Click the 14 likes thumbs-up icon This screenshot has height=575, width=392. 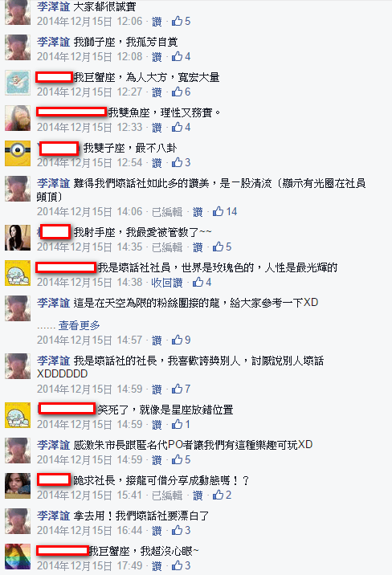[218, 211]
